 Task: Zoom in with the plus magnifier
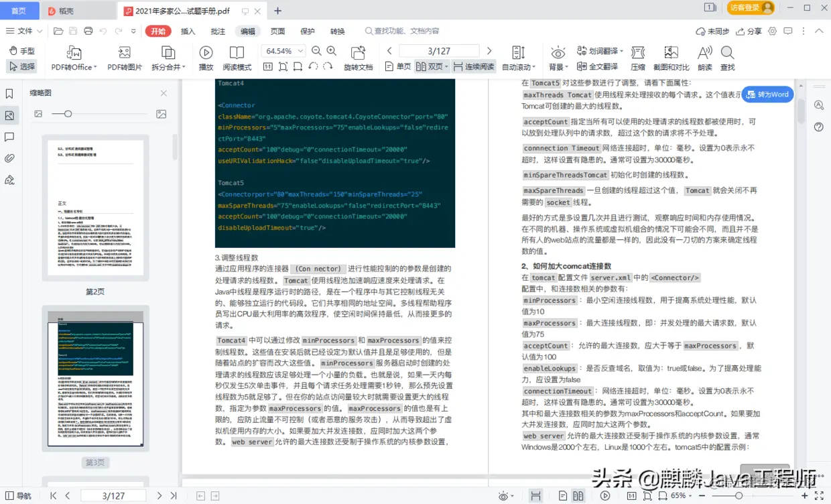332,51
